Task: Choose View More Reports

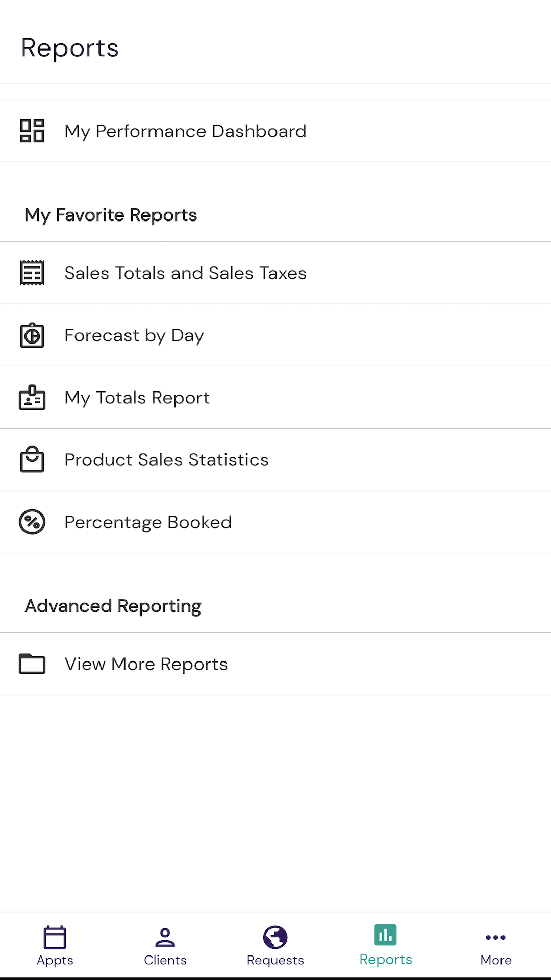Action: coord(146,664)
